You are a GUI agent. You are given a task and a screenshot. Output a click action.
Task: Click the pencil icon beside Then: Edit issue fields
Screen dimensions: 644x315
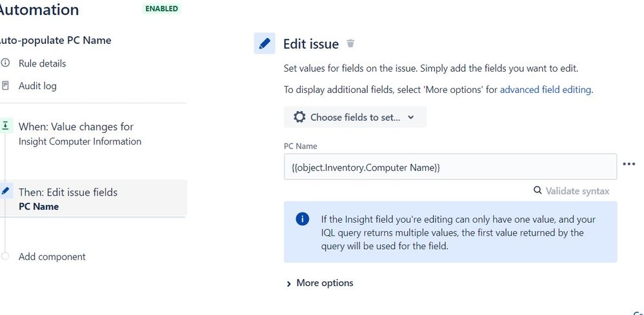tap(5, 191)
